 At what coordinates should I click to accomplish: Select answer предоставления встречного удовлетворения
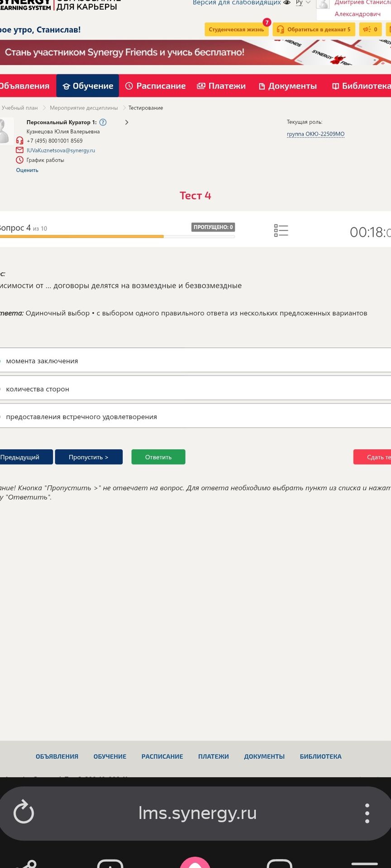195,417
